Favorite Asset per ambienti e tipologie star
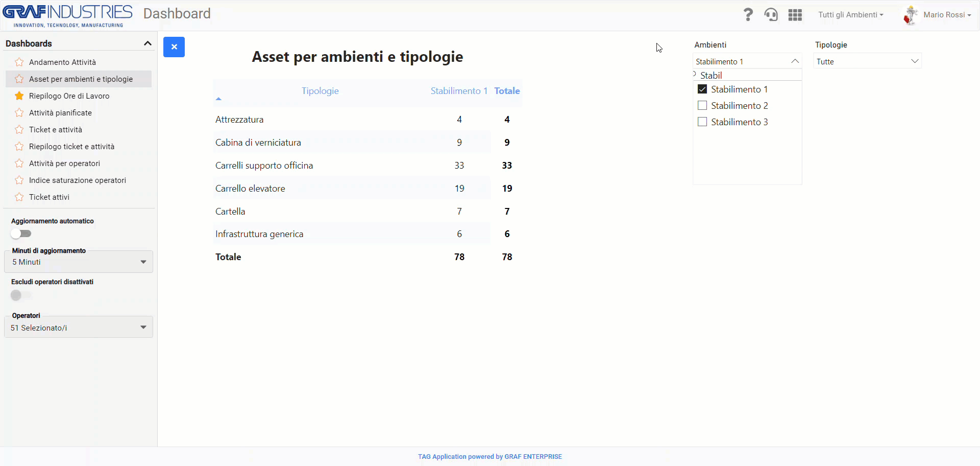Image resolution: width=980 pixels, height=466 pixels. (x=19, y=79)
